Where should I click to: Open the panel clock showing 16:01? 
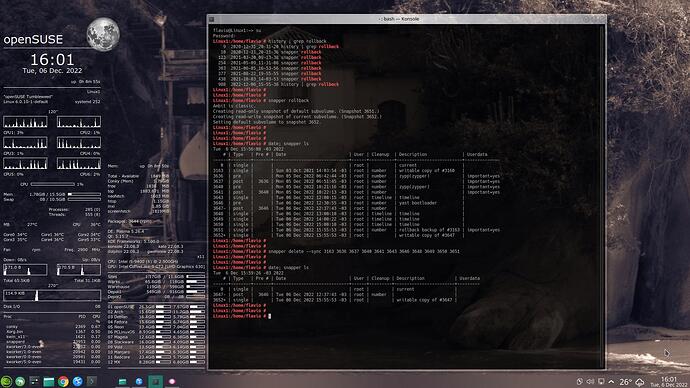coord(668,382)
